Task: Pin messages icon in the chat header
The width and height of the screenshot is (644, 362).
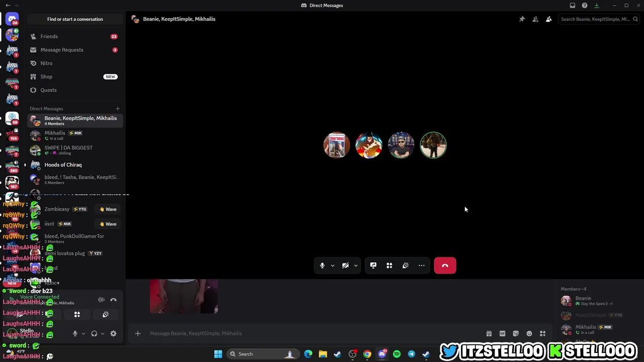Action: pyautogui.click(x=522, y=19)
